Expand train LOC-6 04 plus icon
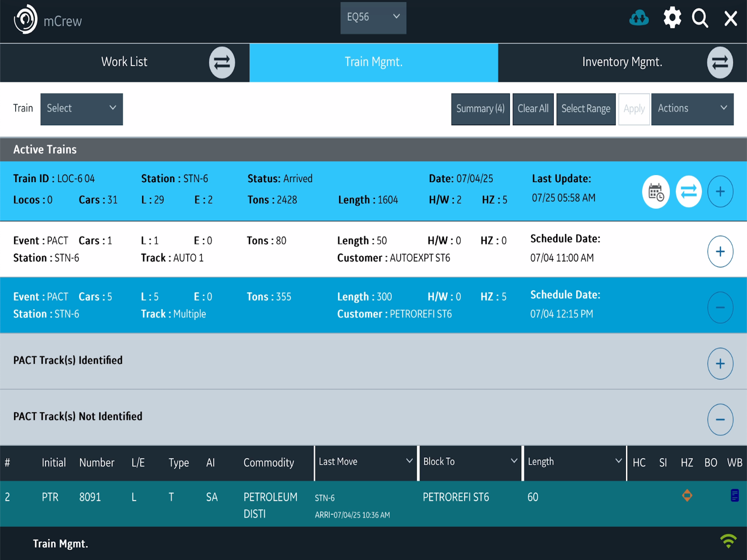Viewport: 747px width, 560px height. pyautogui.click(x=720, y=191)
